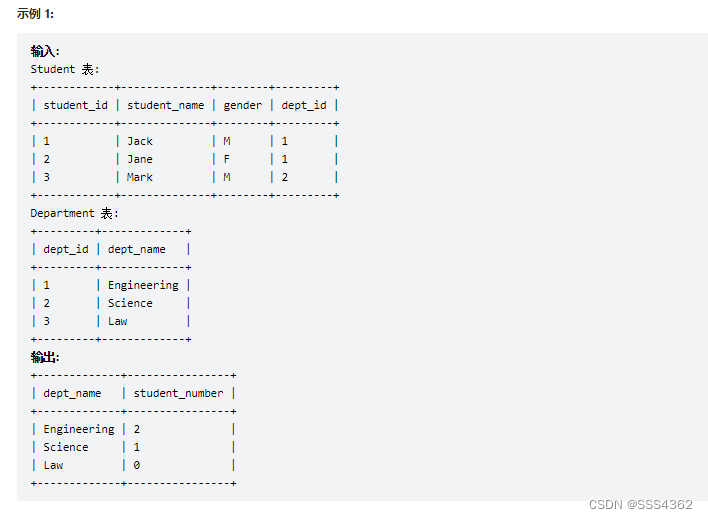708x519 pixels.
Task: Click the gender value F for Jane
Action: (227, 159)
